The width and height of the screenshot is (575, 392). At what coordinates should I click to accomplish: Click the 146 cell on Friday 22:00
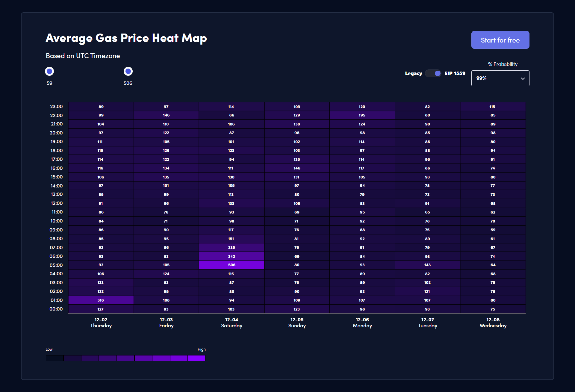tap(166, 115)
